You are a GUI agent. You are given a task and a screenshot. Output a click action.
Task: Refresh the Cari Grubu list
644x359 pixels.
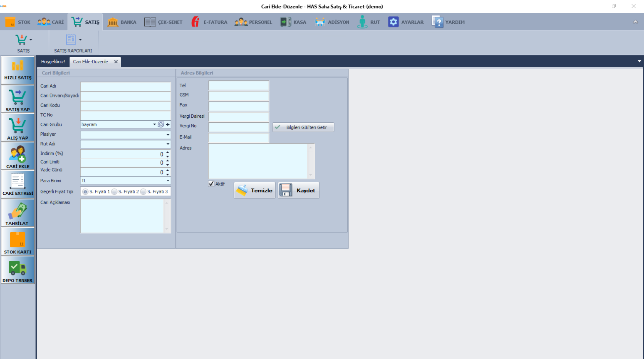point(161,124)
